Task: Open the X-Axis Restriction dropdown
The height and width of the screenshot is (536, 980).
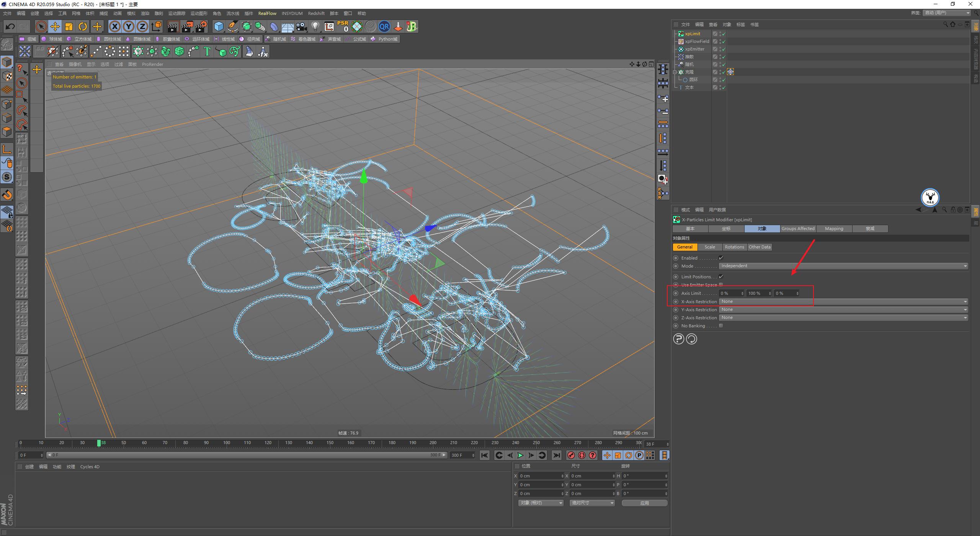Action: [842, 301]
